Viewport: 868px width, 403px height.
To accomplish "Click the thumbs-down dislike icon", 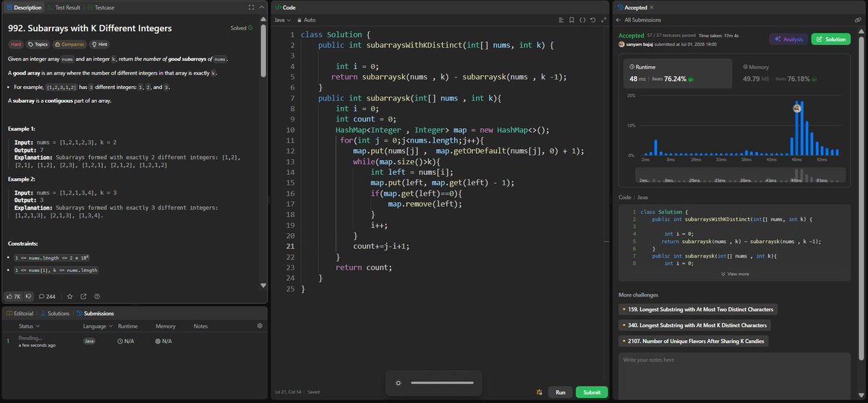I will click(29, 296).
